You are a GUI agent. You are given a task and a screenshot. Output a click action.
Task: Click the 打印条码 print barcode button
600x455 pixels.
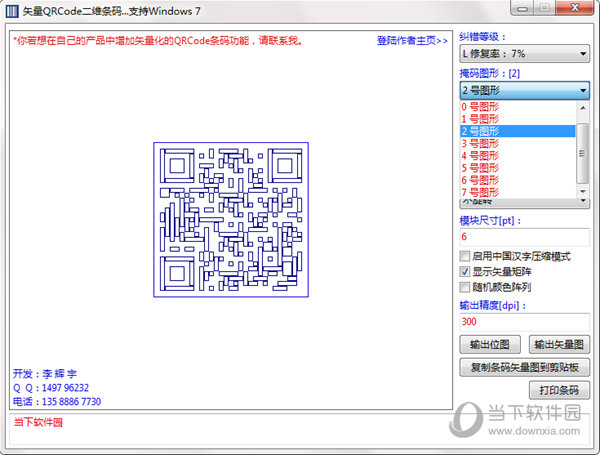[559, 390]
